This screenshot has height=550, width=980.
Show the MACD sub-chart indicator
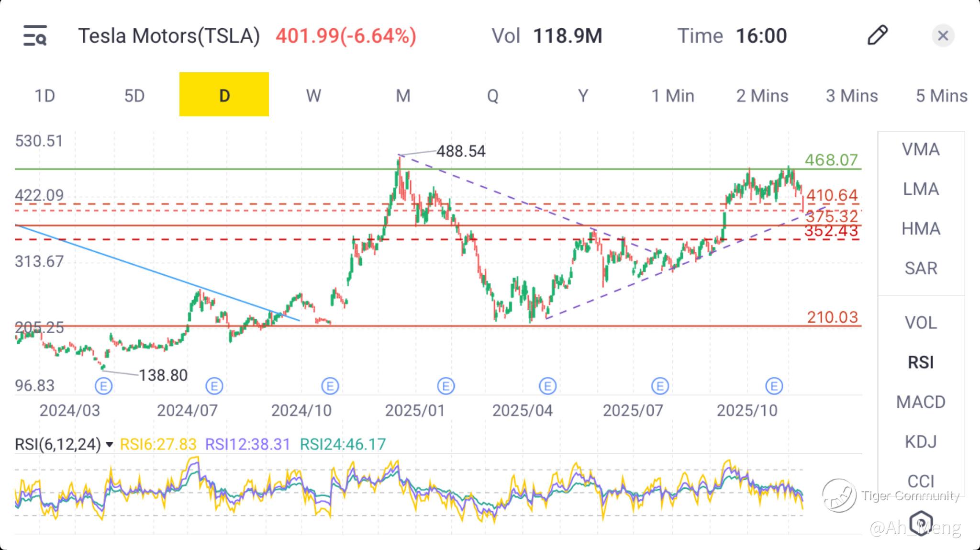(921, 402)
